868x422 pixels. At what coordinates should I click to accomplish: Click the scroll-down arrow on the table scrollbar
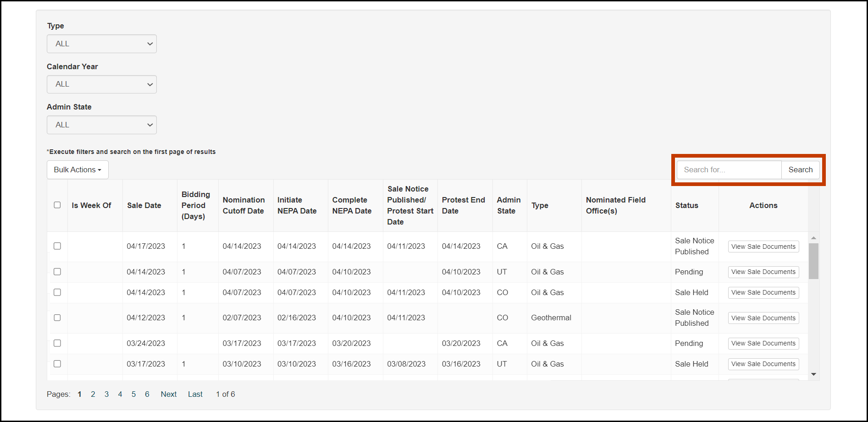tap(814, 374)
